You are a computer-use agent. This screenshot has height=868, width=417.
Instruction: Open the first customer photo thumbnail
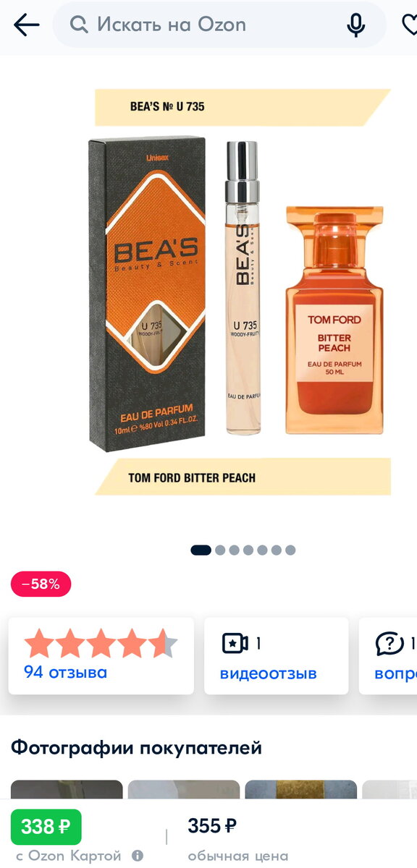(x=67, y=789)
